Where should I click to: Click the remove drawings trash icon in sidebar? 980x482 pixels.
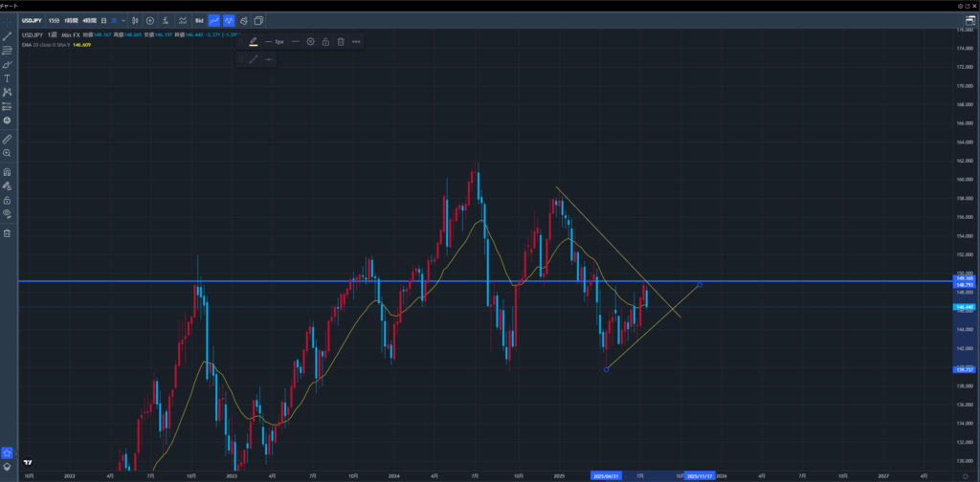click(x=8, y=233)
